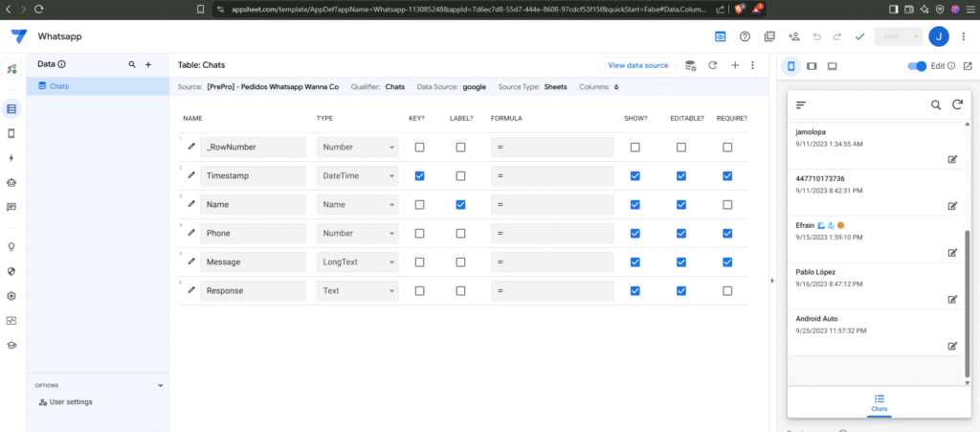Add a virtual column with plus icon
The image size is (980, 432).
click(x=735, y=65)
